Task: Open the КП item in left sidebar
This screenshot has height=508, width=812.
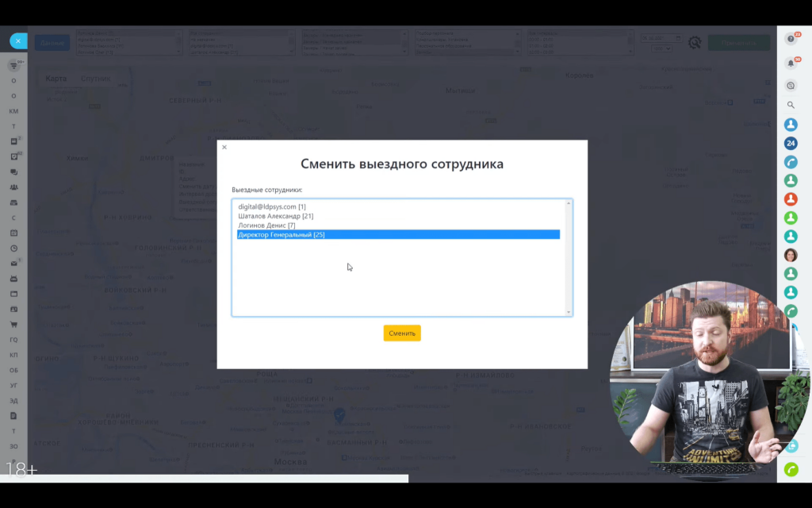Action: (x=13, y=355)
